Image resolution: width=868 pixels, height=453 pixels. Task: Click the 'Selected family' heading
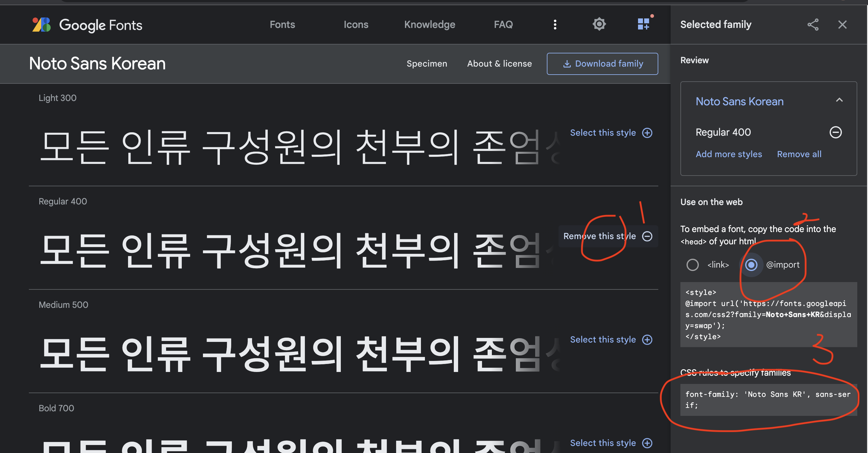pos(716,25)
